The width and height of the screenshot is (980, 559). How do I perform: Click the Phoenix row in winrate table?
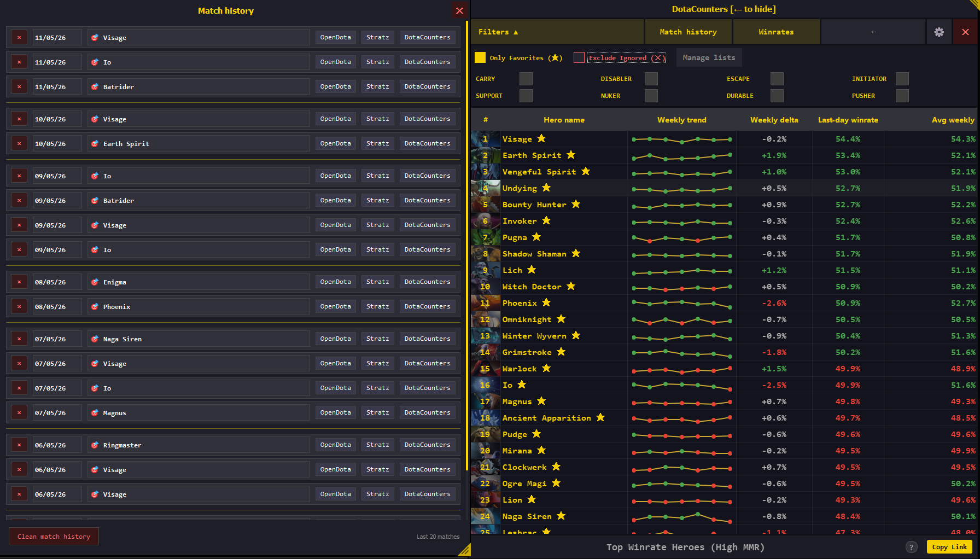(724, 303)
